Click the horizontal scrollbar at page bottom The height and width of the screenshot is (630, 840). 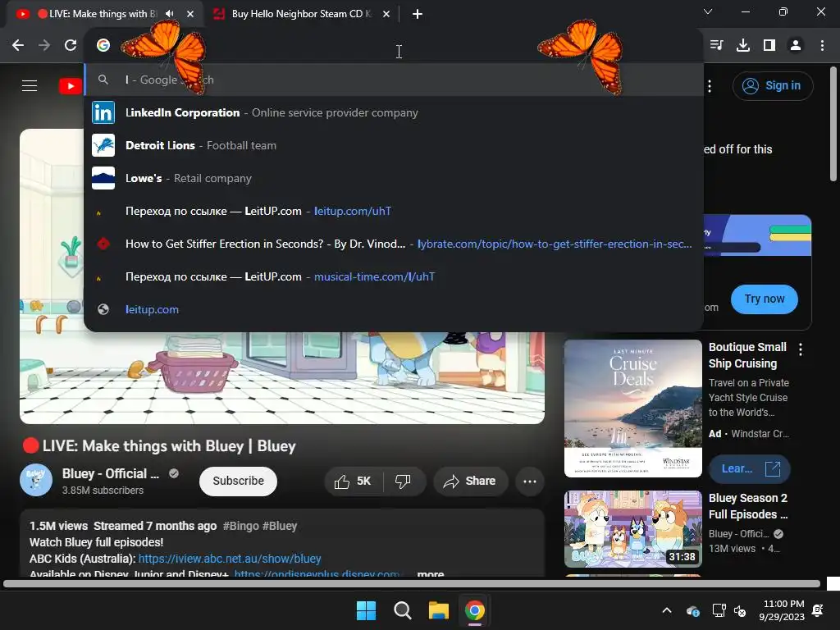(412, 583)
